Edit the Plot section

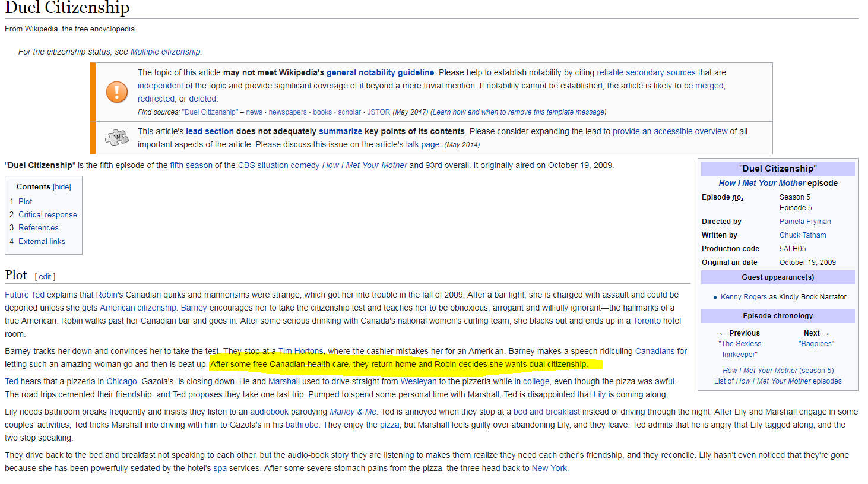pos(45,277)
